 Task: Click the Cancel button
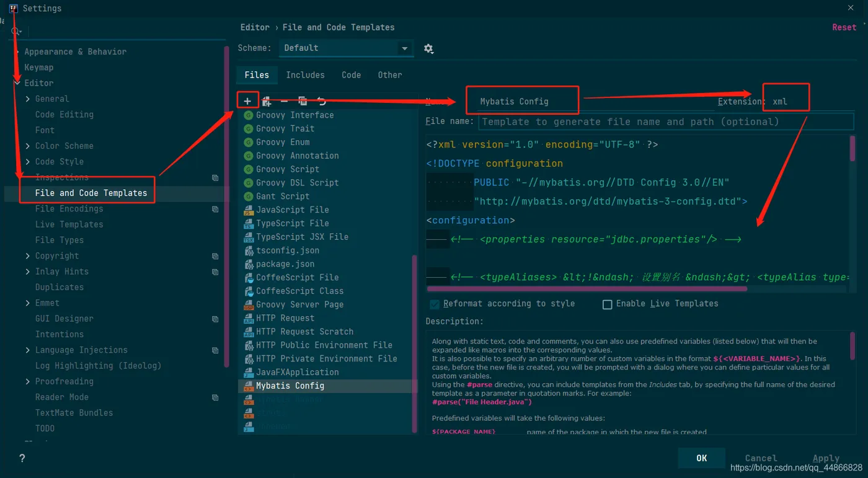click(761, 458)
